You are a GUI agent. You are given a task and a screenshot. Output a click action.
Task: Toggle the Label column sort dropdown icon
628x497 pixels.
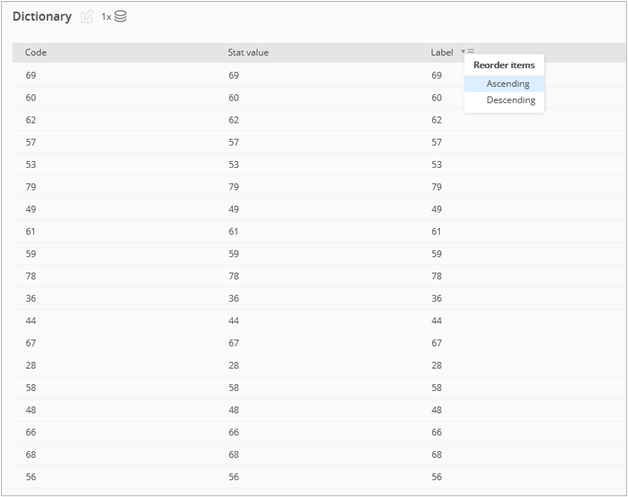[467, 52]
